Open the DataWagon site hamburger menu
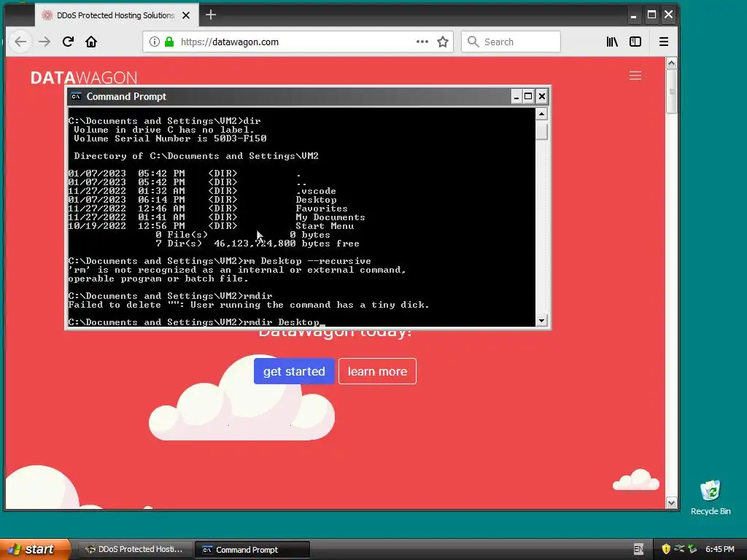This screenshot has height=560, width=747. tap(635, 76)
